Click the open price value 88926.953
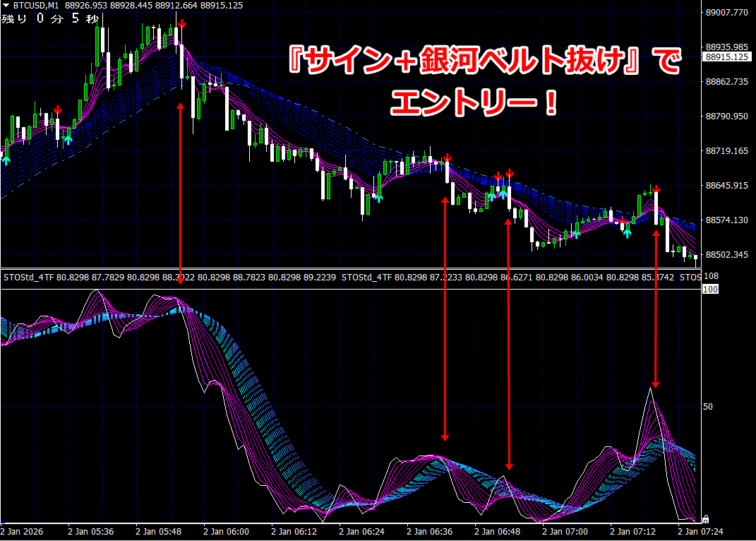Viewport: 756px width, 541px height. pos(86,6)
